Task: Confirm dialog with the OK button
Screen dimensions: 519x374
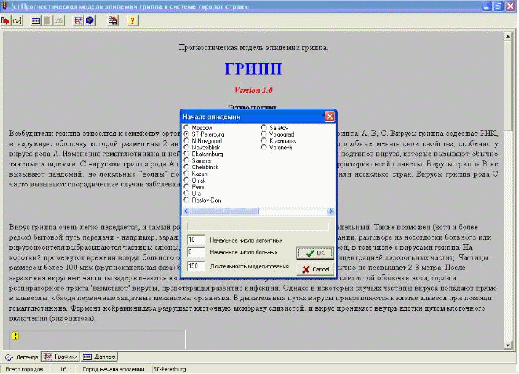Action: click(315, 253)
